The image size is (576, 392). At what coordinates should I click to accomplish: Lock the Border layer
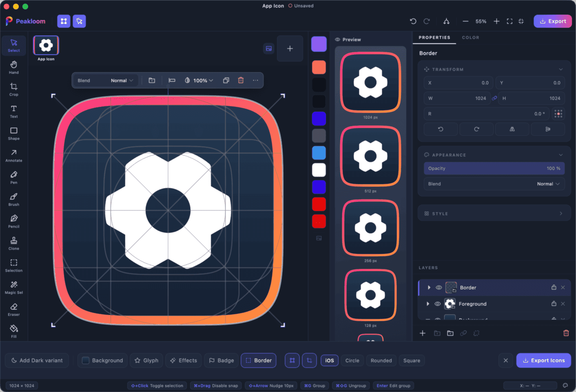point(554,287)
